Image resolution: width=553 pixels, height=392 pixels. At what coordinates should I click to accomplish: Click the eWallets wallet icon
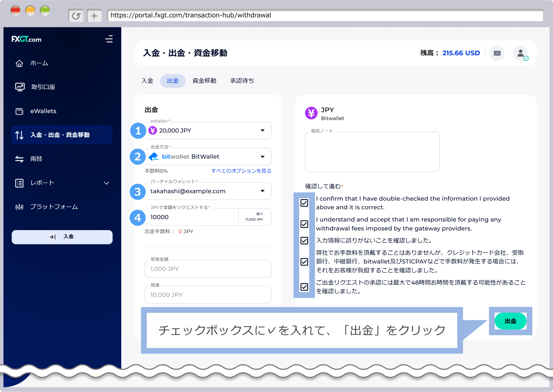19,111
